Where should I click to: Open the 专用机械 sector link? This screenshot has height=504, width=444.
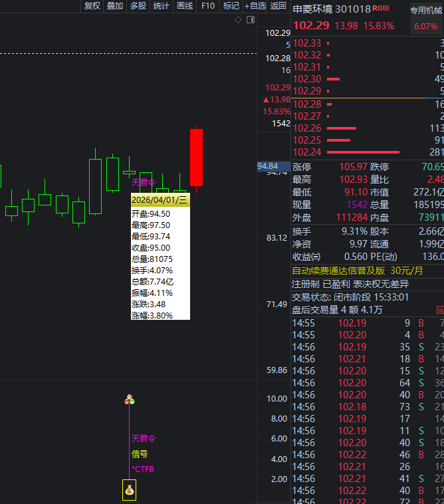click(426, 11)
